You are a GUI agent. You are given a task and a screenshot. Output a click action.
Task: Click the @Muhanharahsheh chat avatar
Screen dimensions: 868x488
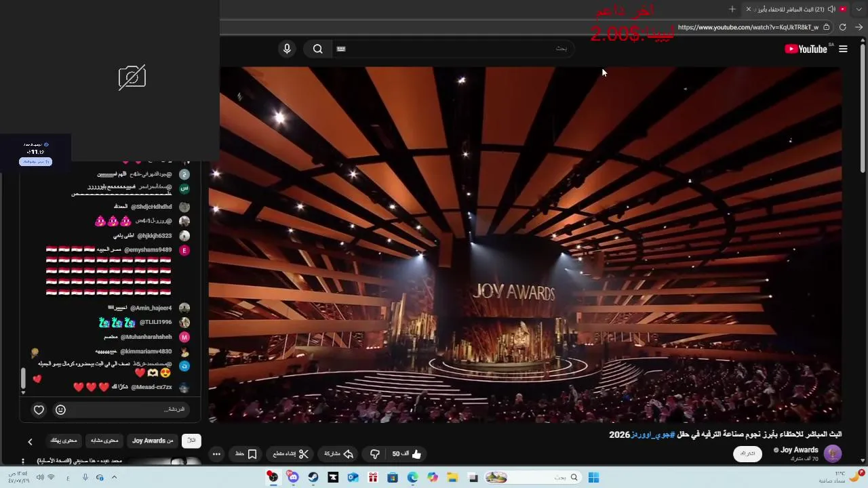point(184,337)
